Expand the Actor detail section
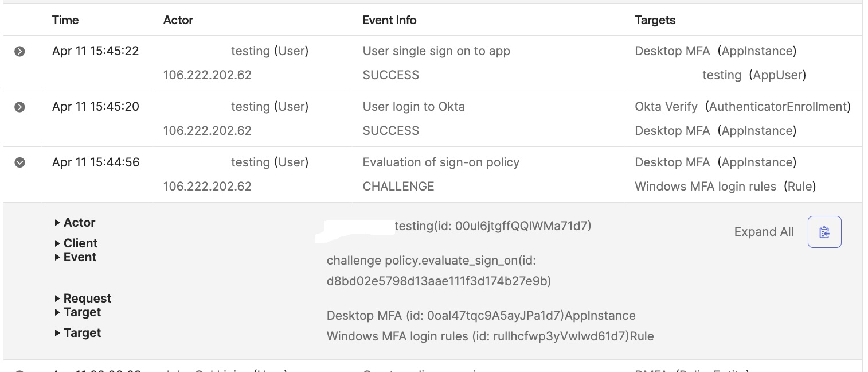This screenshot has width=868, height=372. [75, 223]
